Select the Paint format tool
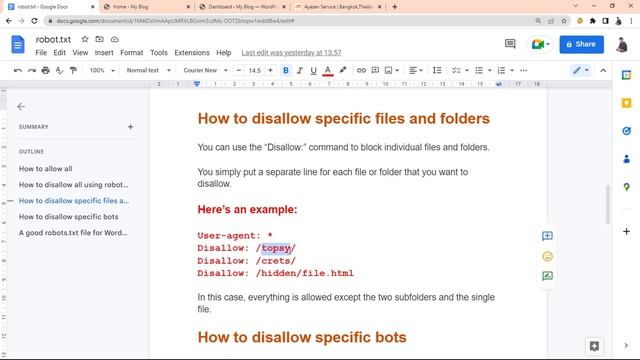 (73, 71)
